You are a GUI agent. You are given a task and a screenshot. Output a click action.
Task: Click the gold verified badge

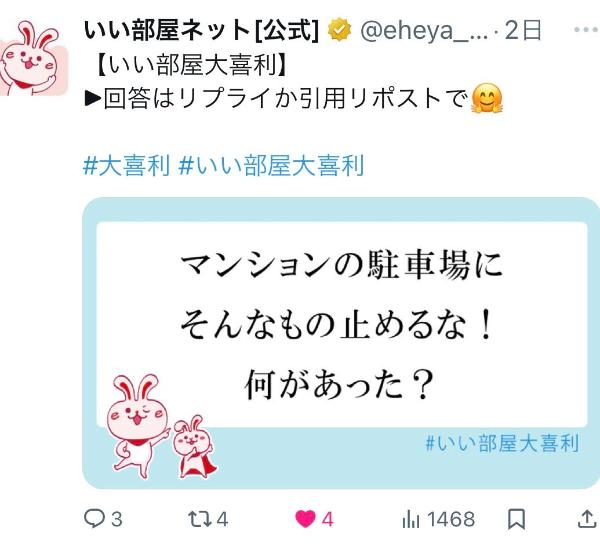[x=339, y=29]
